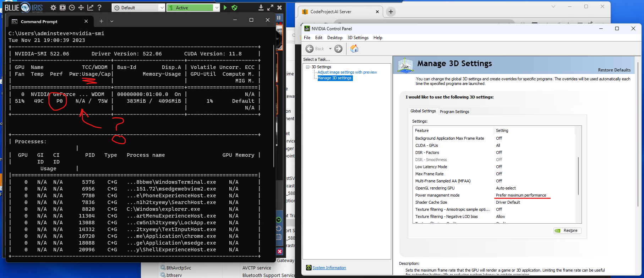Open browser tab search chevron

553,6
